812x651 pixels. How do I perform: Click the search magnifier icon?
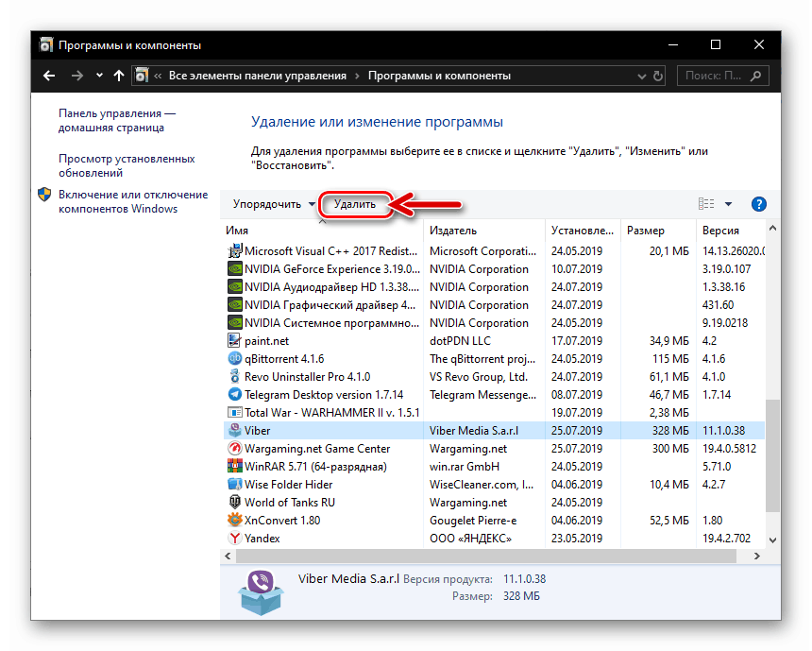756,76
